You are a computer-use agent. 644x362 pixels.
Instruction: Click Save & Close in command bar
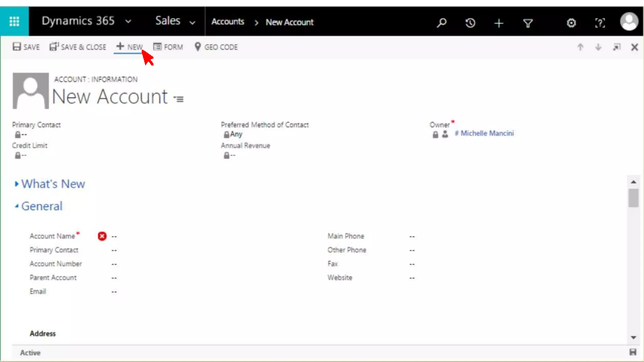pyautogui.click(x=78, y=47)
